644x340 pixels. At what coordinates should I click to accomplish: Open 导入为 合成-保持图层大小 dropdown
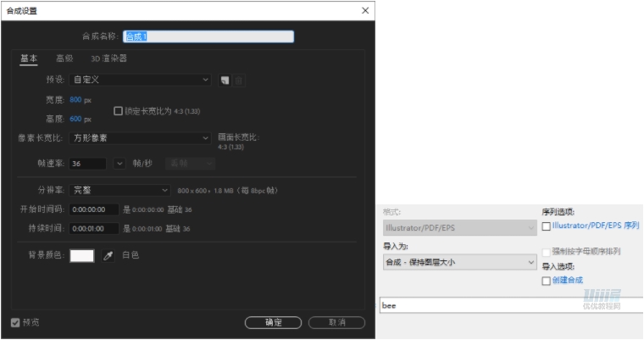pos(459,262)
